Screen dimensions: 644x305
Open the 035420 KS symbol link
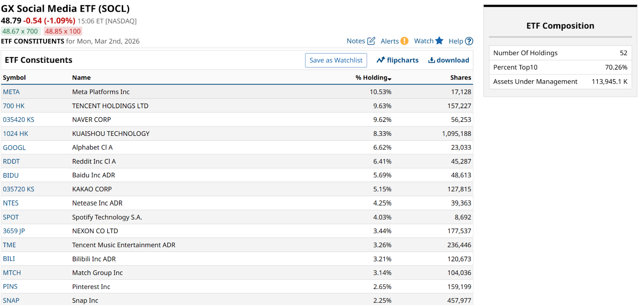coord(19,120)
